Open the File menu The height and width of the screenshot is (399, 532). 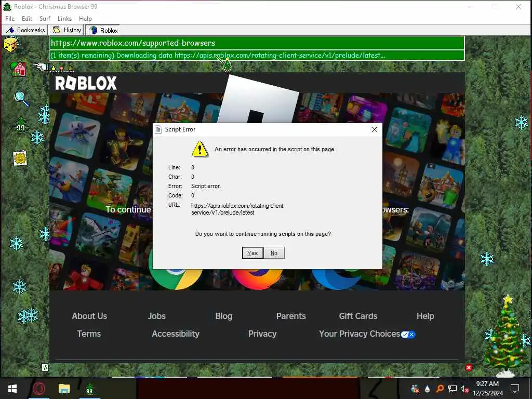(x=10, y=19)
